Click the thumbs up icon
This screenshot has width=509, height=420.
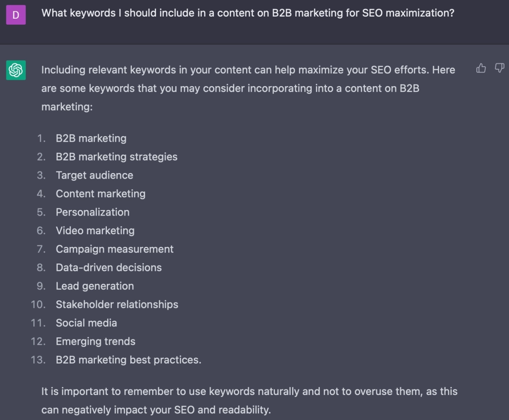pos(481,68)
